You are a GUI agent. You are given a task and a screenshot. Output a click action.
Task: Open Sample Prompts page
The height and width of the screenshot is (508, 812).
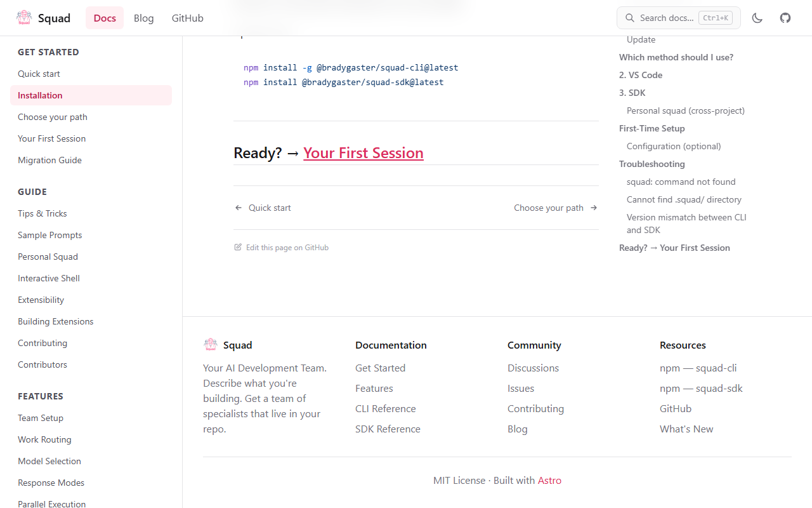pos(91,235)
